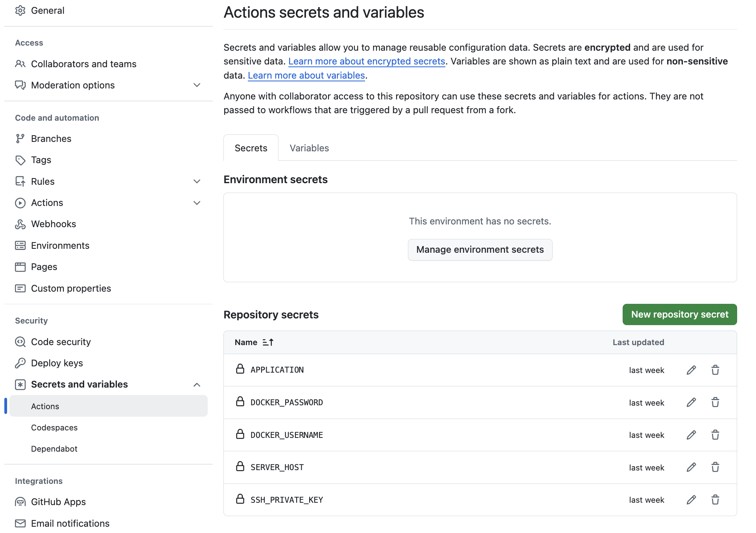Open Pages settings from the sidebar icon

[x=20, y=266]
